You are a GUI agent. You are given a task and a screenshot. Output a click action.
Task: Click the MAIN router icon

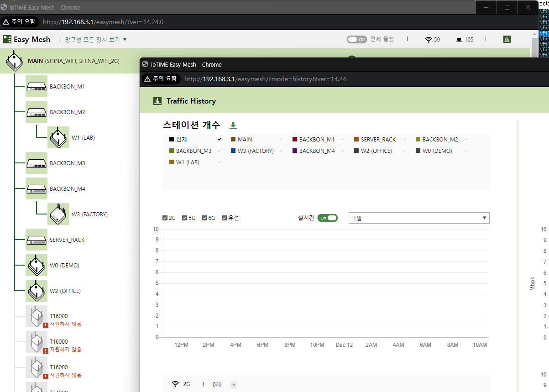pos(15,61)
